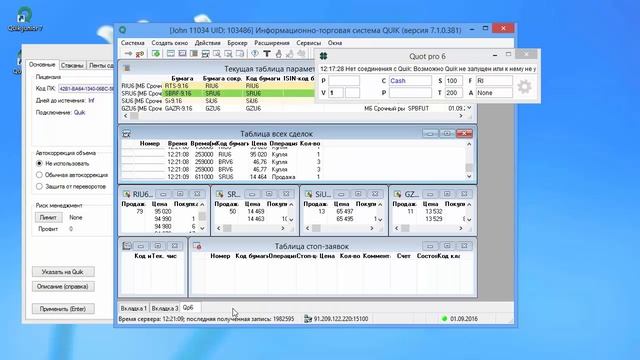Open the Система menu
Screen dimensions: 640x360
click(x=133, y=43)
